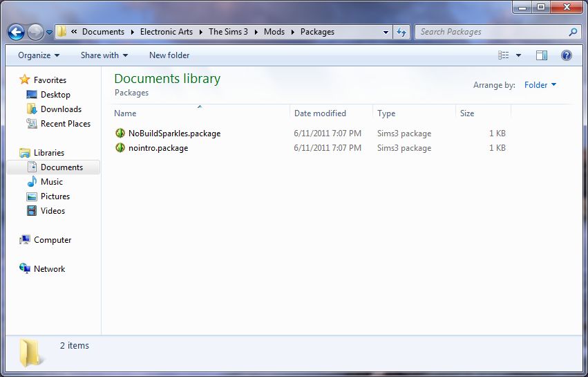Select Downloads in Favorites sidebar

[x=61, y=109]
